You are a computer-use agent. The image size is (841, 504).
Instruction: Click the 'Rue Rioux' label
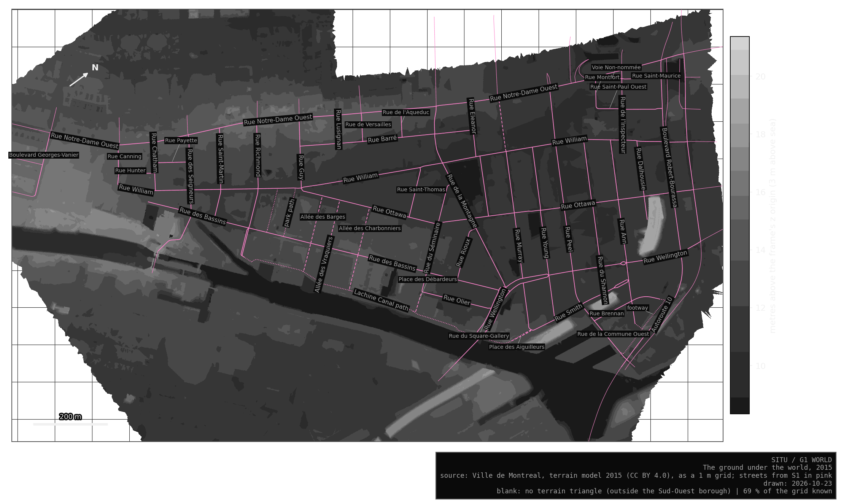pyautogui.click(x=464, y=252)
